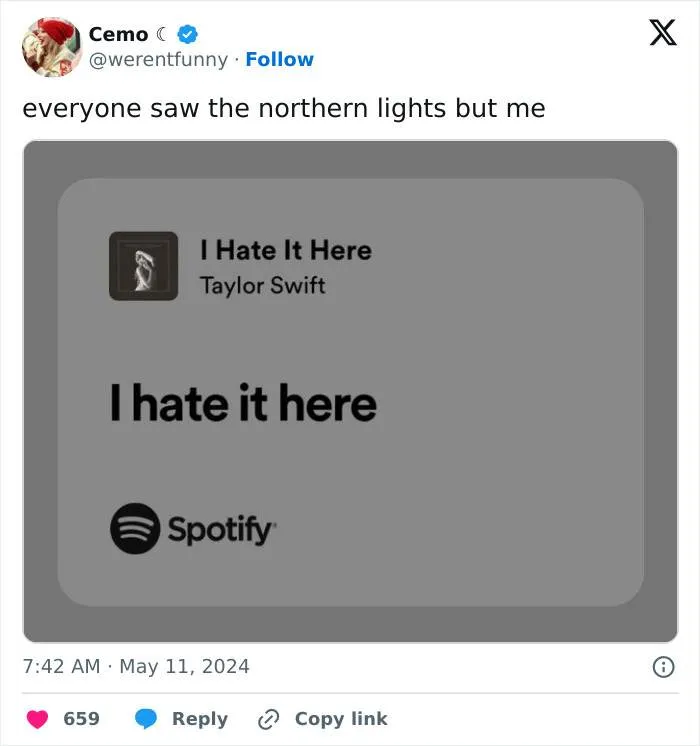Click the I Hate It Here album art

(143, 266)
